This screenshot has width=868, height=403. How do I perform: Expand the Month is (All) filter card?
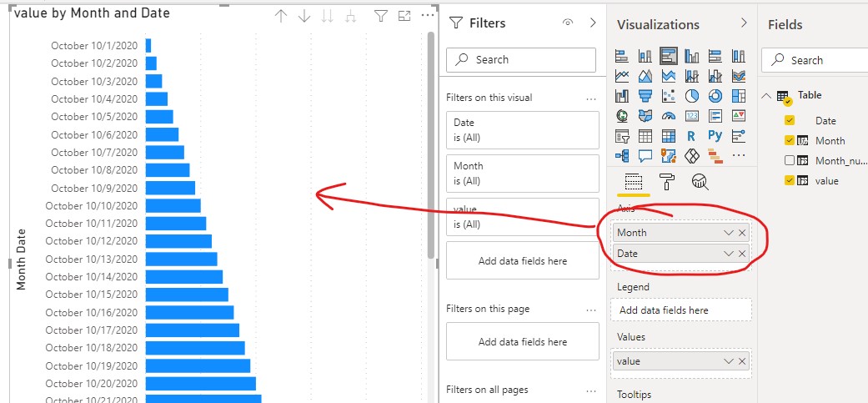pyautogui.click(x=523, y=174)
